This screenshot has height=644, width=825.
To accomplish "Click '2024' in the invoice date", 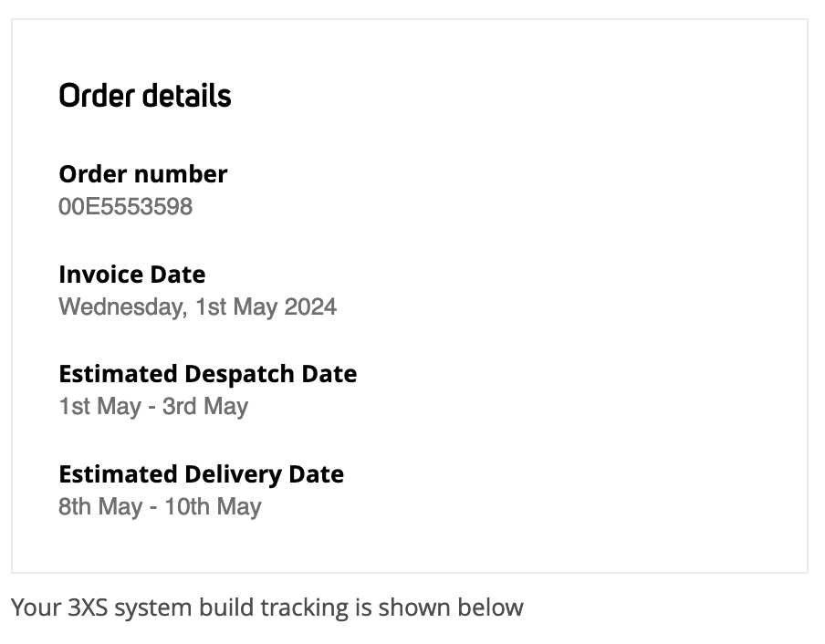I will [310, 306].
